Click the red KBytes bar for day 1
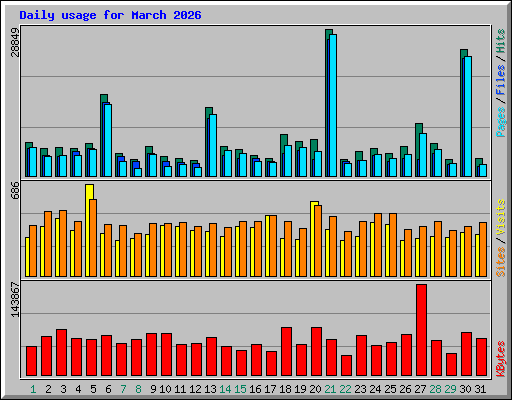 click(x=31, y=361)
